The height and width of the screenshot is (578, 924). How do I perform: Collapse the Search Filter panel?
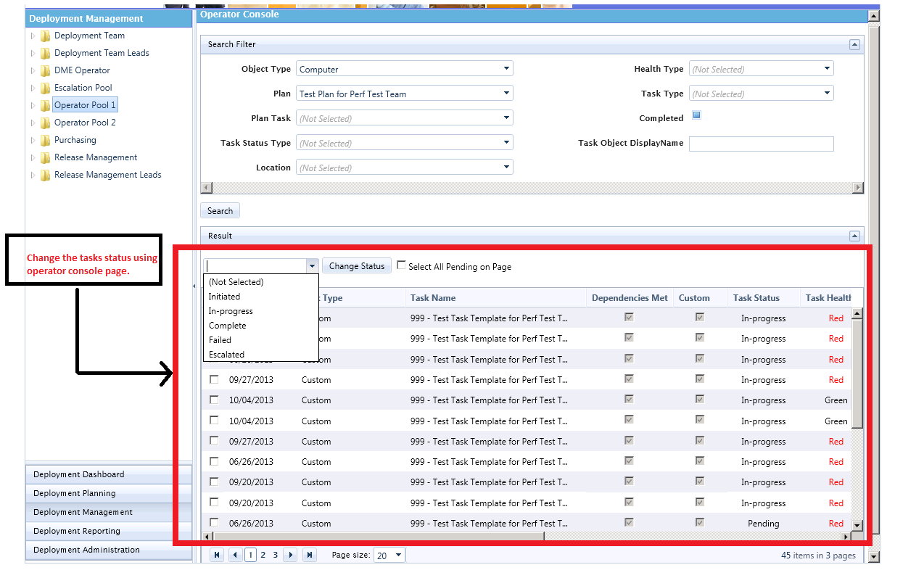[x=855, y=44]
